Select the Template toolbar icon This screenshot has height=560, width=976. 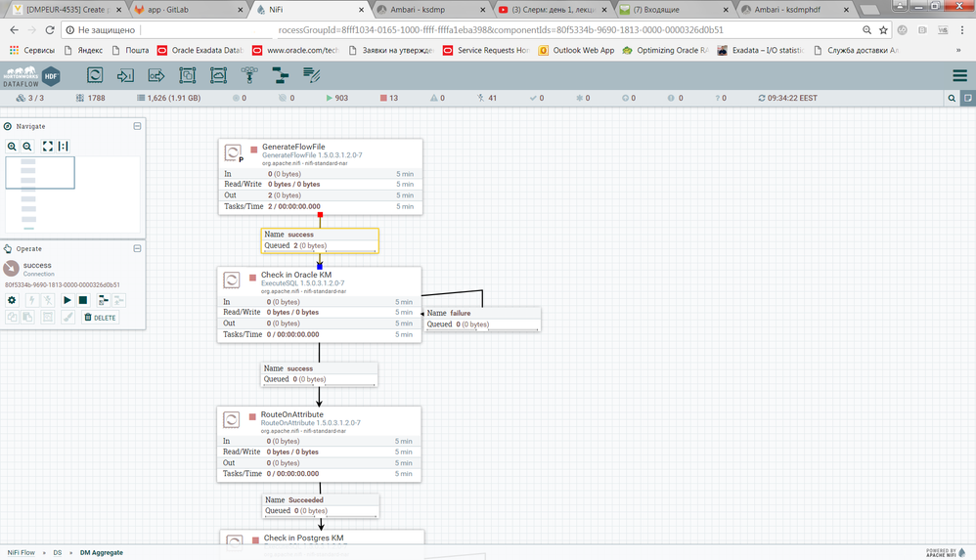(x=280, y=75)
